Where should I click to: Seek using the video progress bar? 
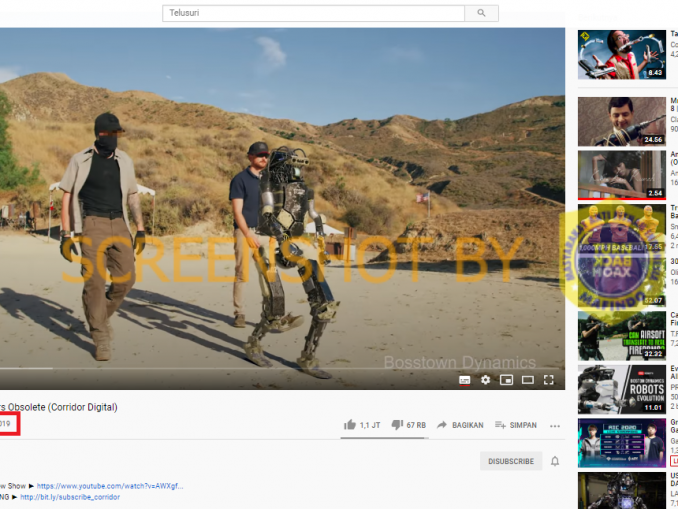(282, 368)
